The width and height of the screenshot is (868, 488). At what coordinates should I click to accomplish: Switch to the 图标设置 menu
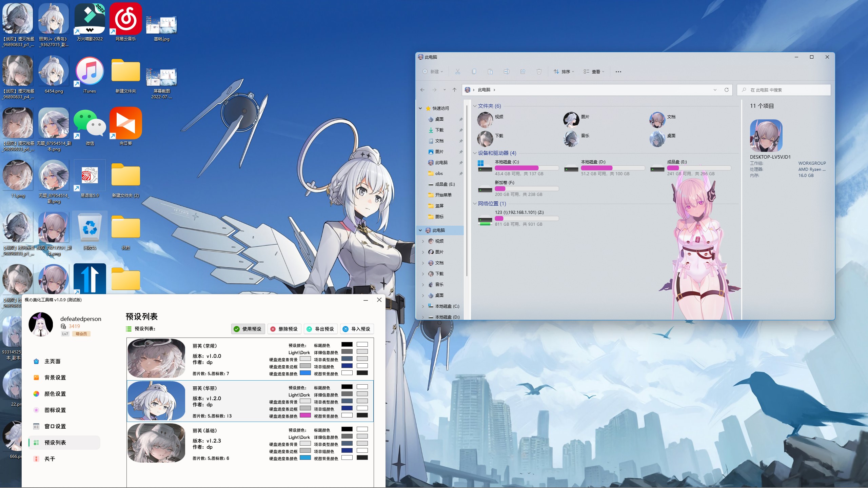(55, 410)
